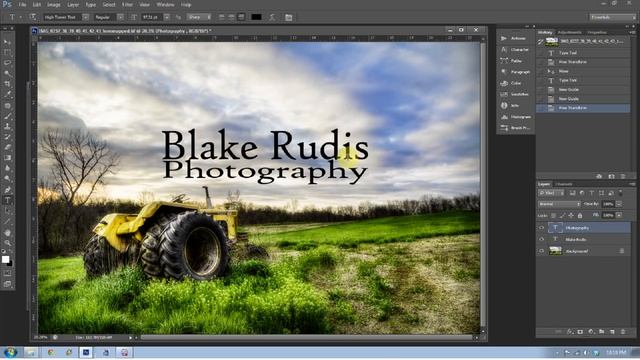Delete layer with the trash icon
640x360 pixels.
[x=623, y=332]
